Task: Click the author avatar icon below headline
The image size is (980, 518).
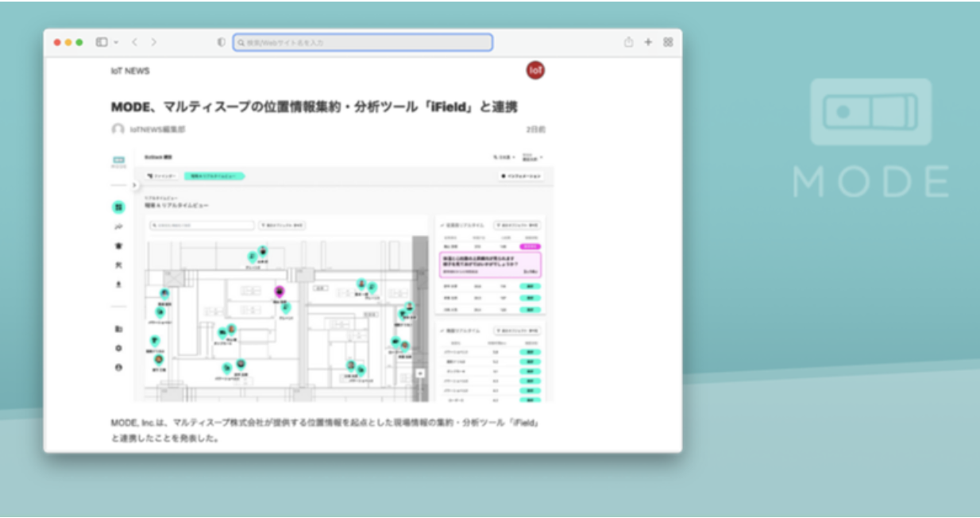Action: coord(118,129)
